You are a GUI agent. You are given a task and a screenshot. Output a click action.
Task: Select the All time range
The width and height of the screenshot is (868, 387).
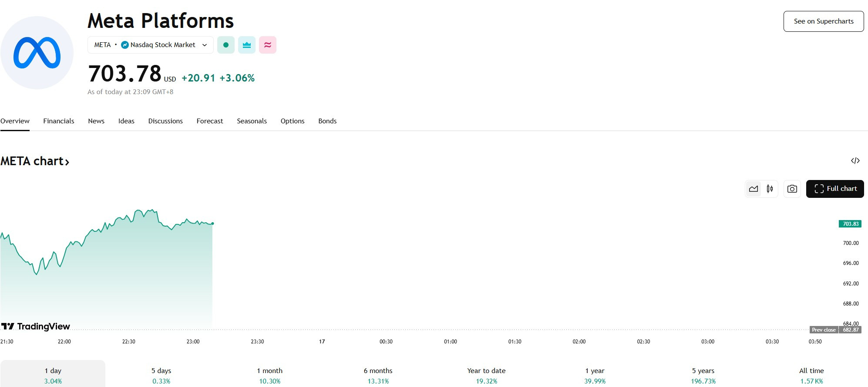(x=812, y=375)
